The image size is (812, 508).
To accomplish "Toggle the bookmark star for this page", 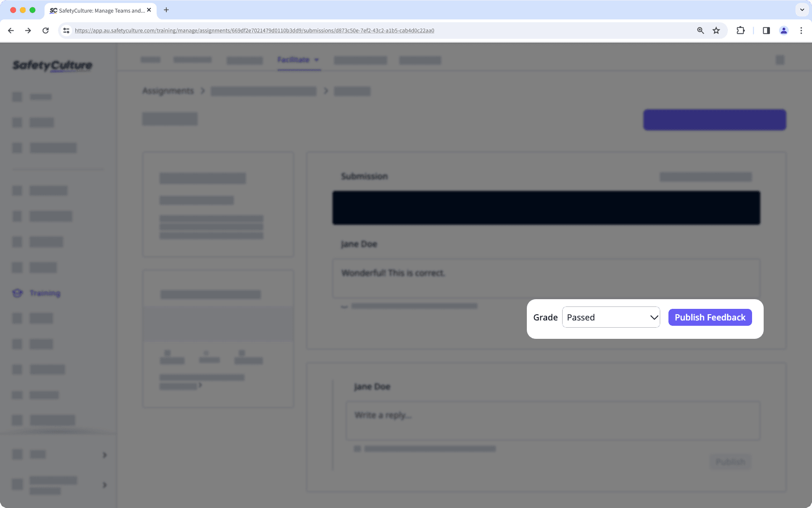I will pyautogui.click(x=716, y=30).
